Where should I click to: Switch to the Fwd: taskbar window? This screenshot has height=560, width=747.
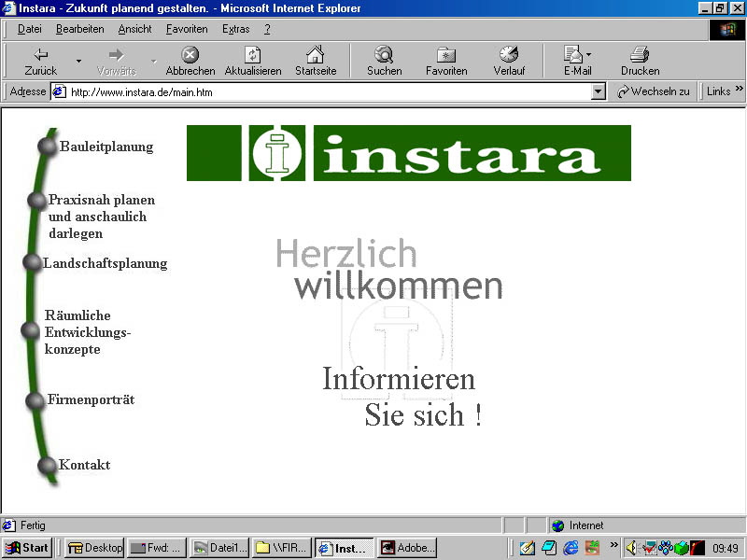click(157, 548)
